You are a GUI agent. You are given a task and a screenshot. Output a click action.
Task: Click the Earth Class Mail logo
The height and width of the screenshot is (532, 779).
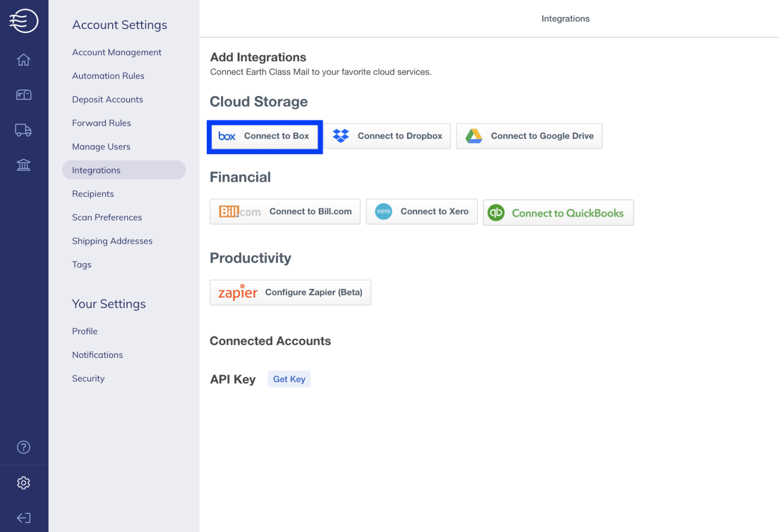[x=24, y=21]
